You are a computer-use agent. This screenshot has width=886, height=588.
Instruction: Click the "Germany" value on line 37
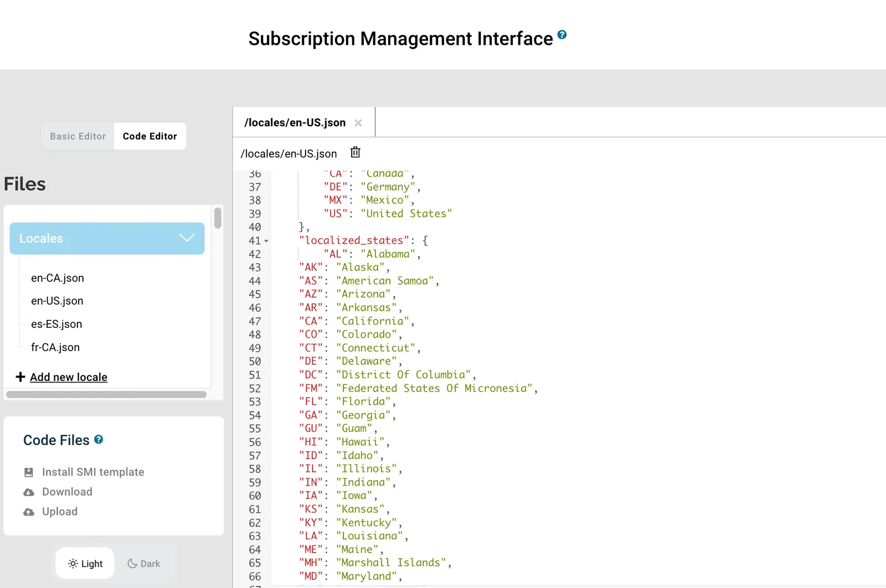click(x=388, y=187)
